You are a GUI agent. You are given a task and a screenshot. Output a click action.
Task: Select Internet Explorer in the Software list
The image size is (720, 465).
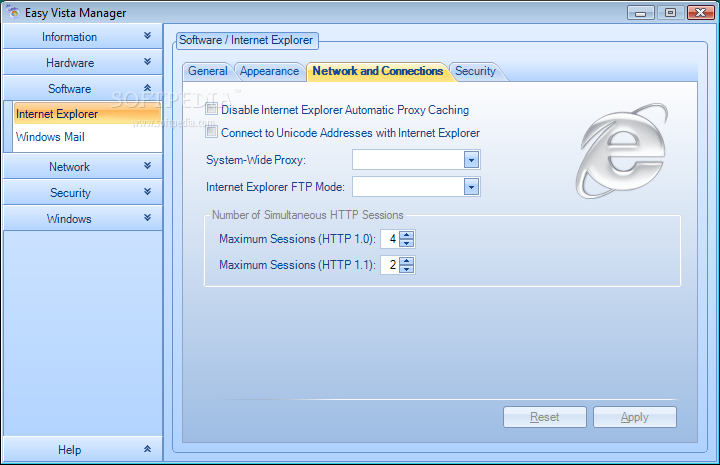coord(87,113)
